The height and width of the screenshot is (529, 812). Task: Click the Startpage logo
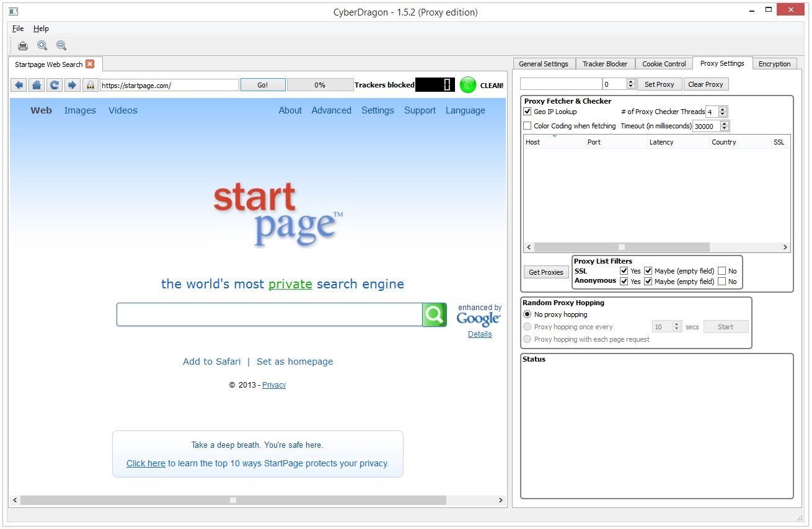coord(277,215)
